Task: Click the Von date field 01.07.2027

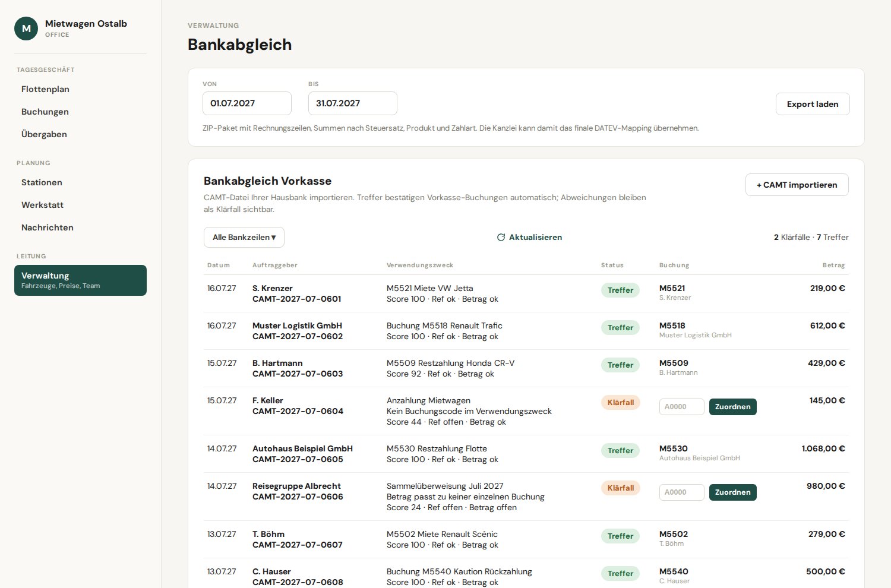Action: pyautogui.click(x=247, y=103)
